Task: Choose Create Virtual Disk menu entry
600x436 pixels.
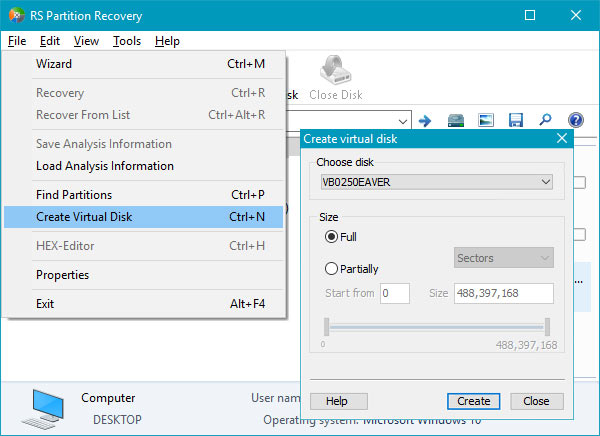Action: click(143, 217)
